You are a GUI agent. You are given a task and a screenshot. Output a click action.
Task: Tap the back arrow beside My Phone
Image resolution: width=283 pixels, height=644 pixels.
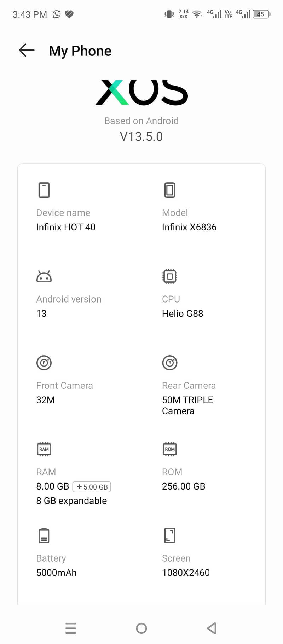point(27,51)
